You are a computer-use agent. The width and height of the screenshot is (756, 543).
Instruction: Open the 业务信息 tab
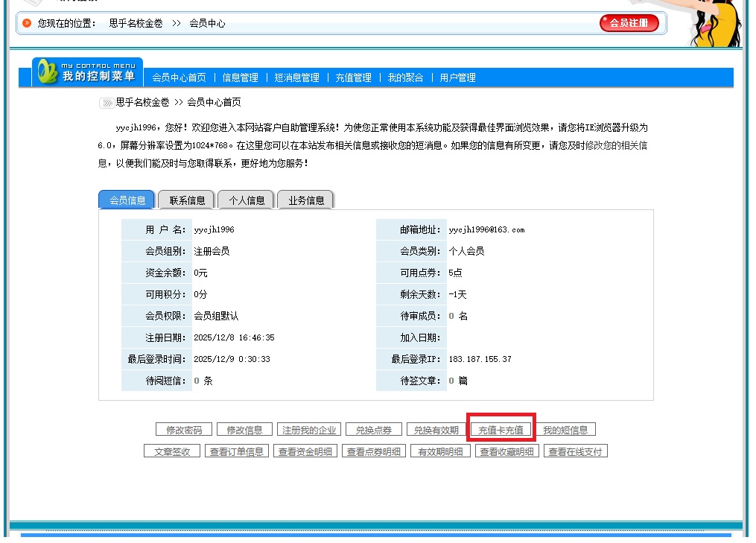(306, 200)
